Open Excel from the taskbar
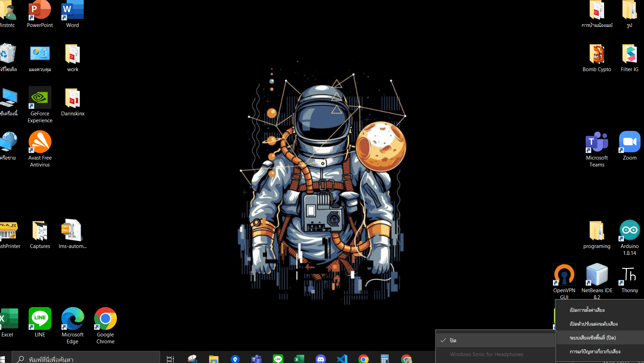Screen dimensions: 644x363 [x=299, y=359]
